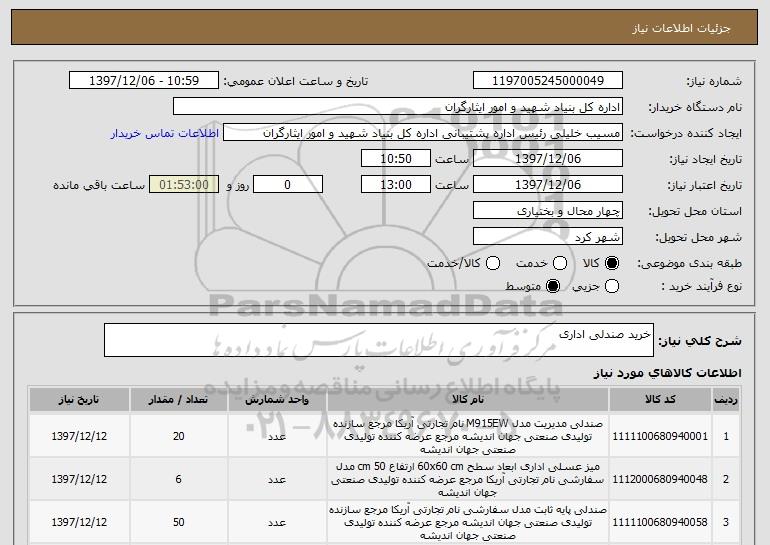This screenshot has height=545, width=770.
Task: Click the date 1397/12/12 in row 2
Action: (x=79, y=479)
